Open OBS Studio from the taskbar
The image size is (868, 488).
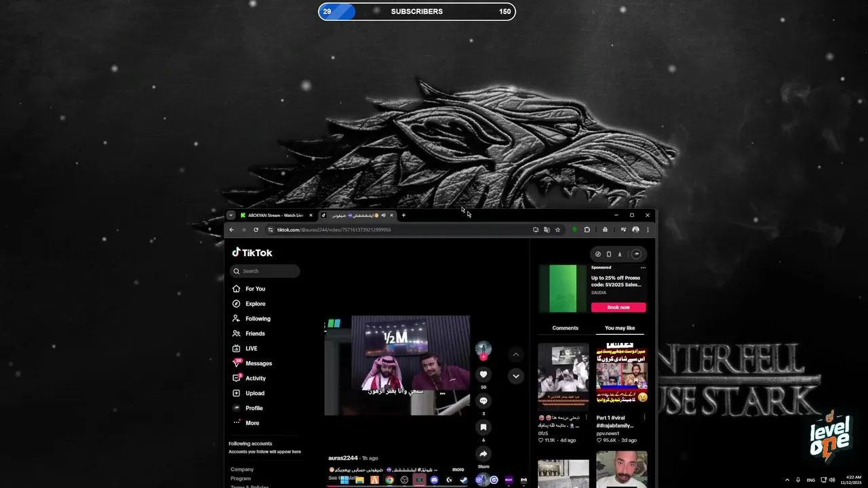click(404, 480)
